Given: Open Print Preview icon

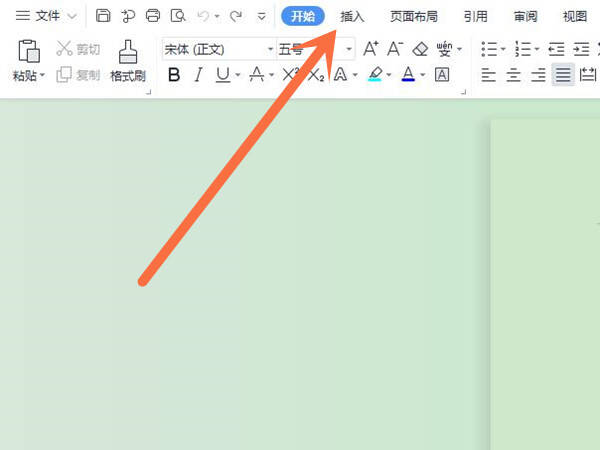Looking at the screenshot, I should 178,16.
